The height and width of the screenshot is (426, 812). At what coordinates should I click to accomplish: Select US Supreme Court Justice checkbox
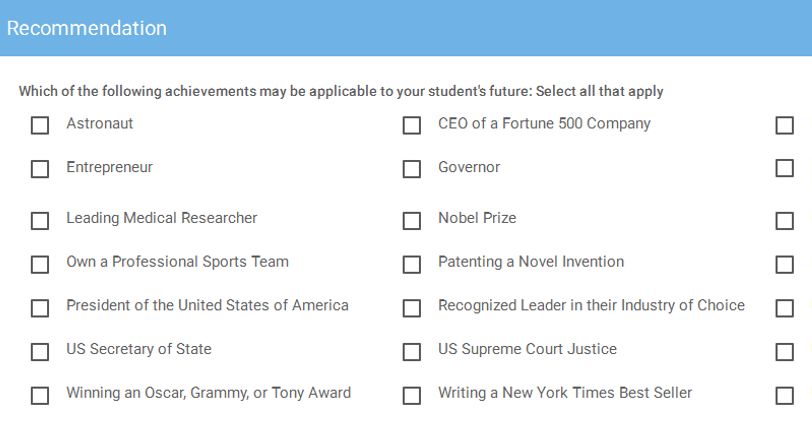tap(411, 352)
